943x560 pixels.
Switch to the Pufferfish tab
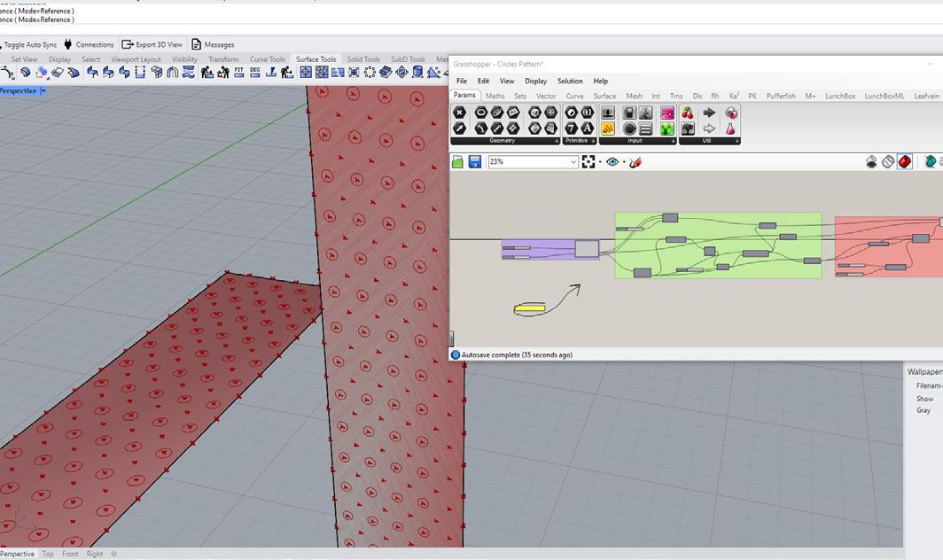click(781, 96)
